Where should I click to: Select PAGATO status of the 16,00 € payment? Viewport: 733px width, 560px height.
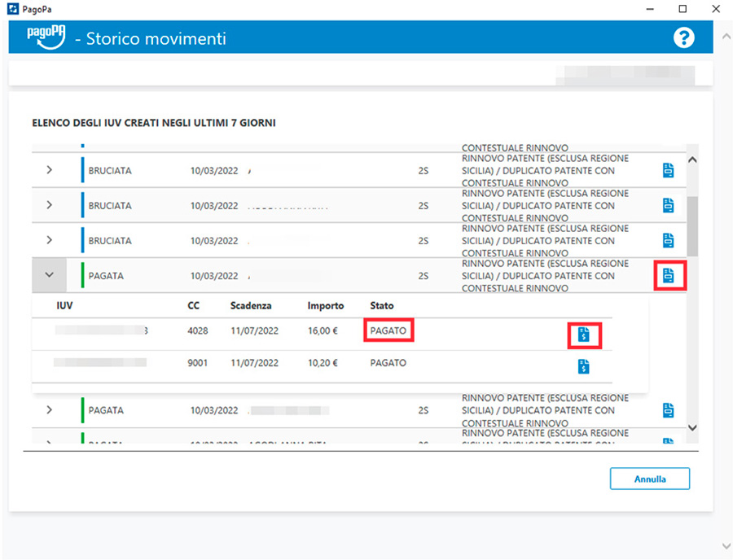(388, 330)
